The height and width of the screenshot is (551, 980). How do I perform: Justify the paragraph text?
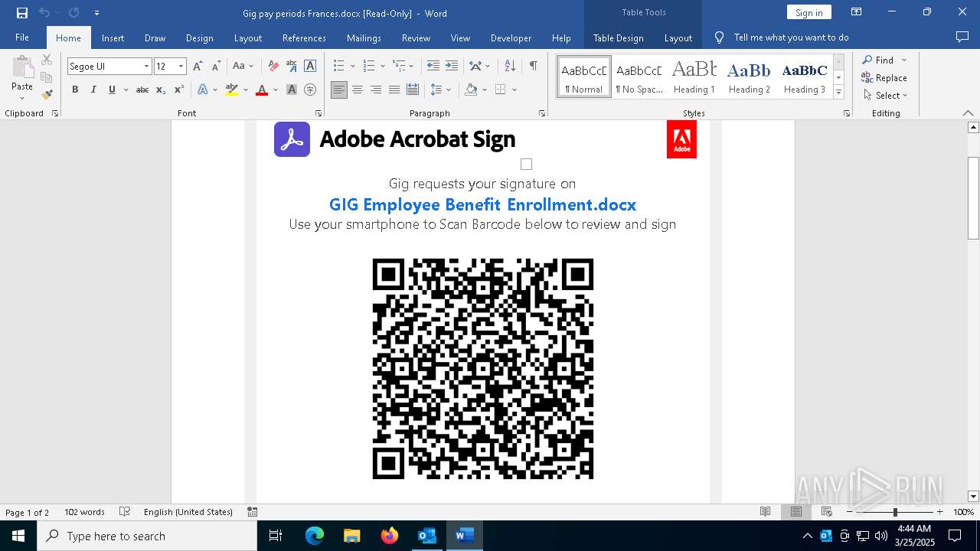point(394,90)
